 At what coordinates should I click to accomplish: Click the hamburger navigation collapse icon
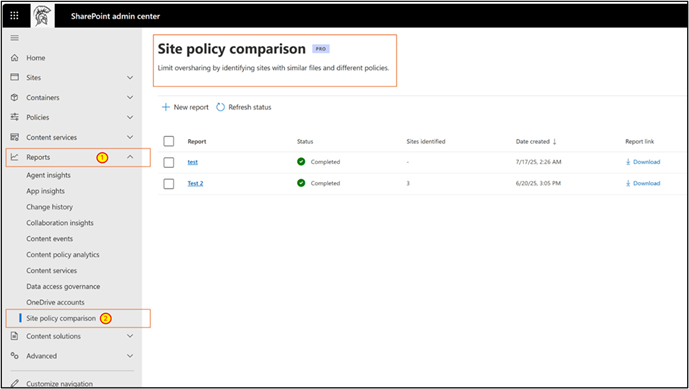click(x=15, y=38)
